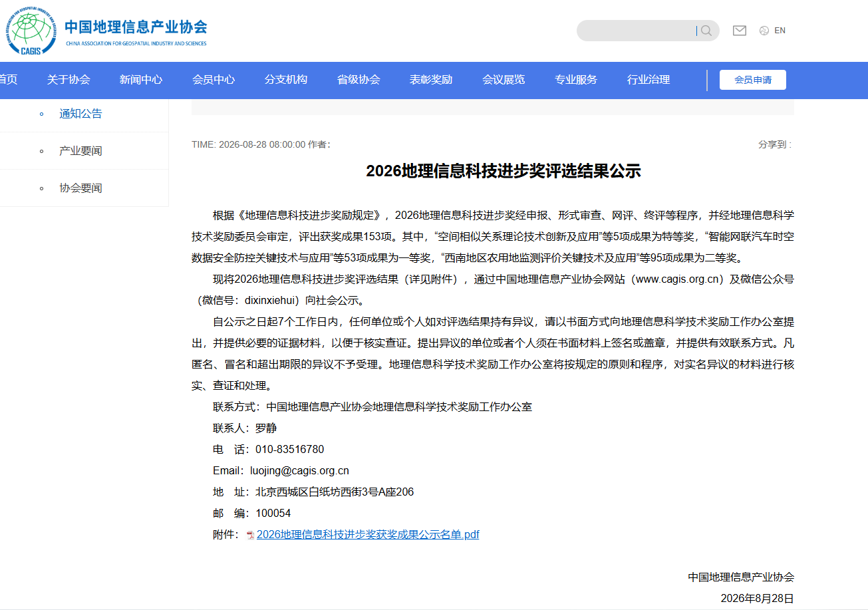Open the 会员中心 menu
This screenshot has height=610, width=868.
(214, 80)
